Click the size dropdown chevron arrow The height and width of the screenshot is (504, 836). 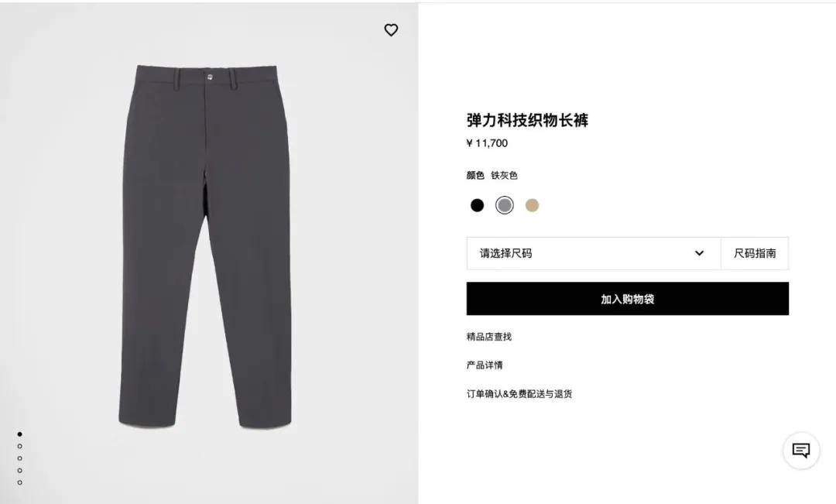pyautogui.click(x=699, y=253)
